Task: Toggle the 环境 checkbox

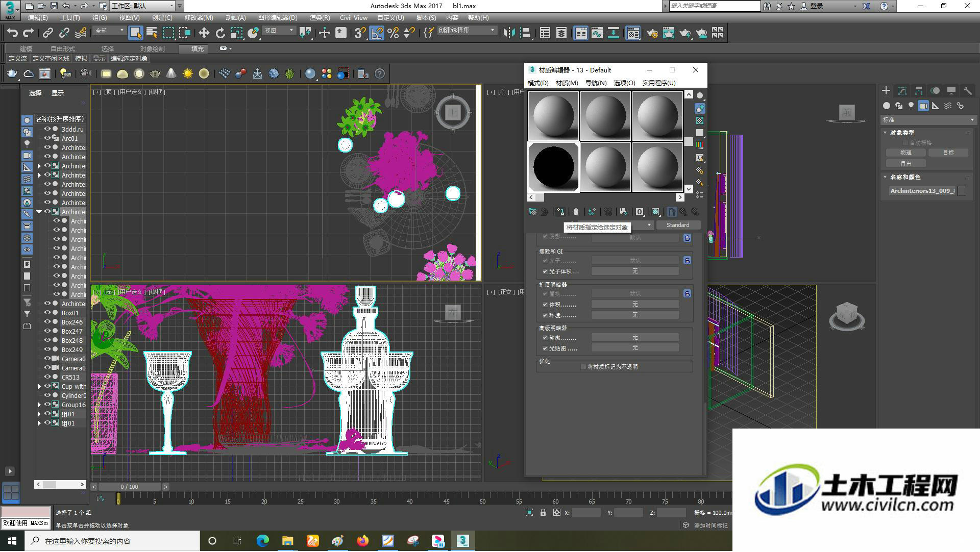Action: coord(545,315)
